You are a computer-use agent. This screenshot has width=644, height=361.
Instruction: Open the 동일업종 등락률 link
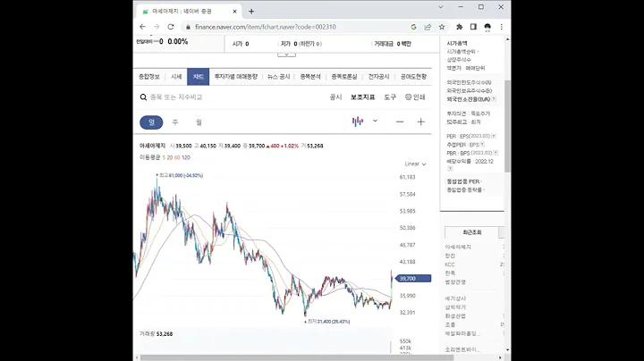(x=465, y=190)
